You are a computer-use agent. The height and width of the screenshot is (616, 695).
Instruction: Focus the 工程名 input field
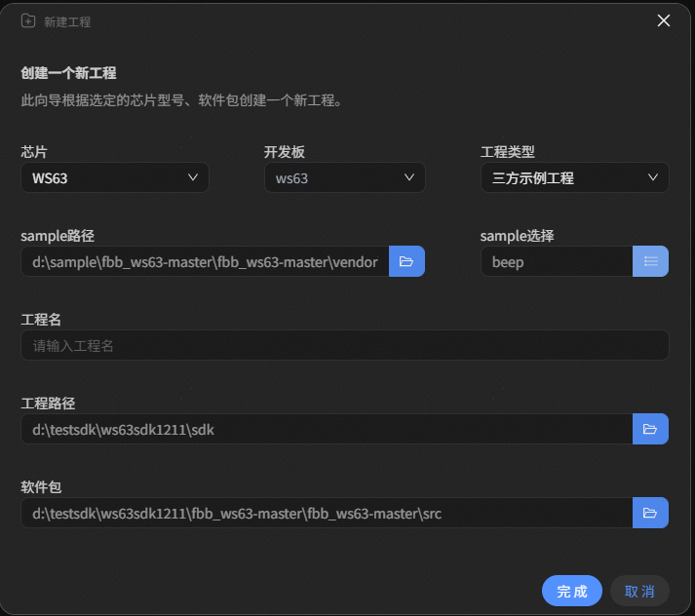pyautogui.click(x=344, y=345)
